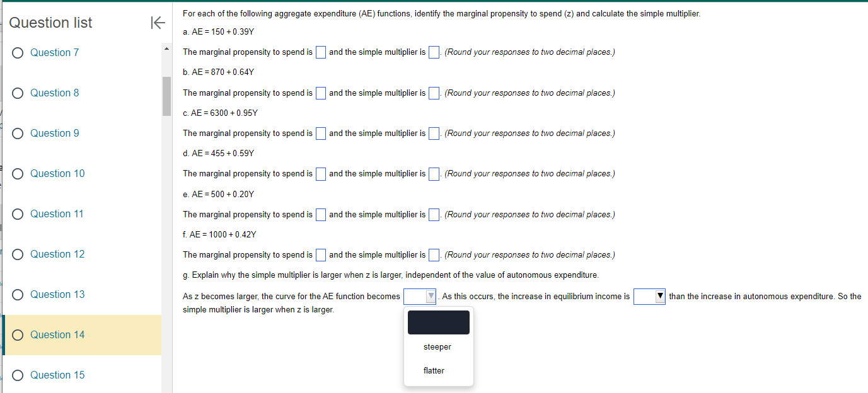The image size is (868, 393).
Task: Click the simple multiplier box for part d
Action: point(433,173)
